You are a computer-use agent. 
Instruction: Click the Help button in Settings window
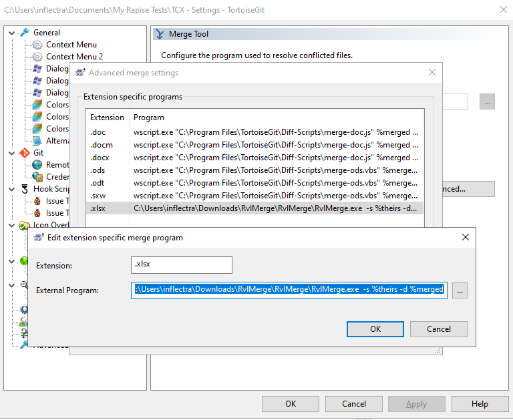(480, 404)
